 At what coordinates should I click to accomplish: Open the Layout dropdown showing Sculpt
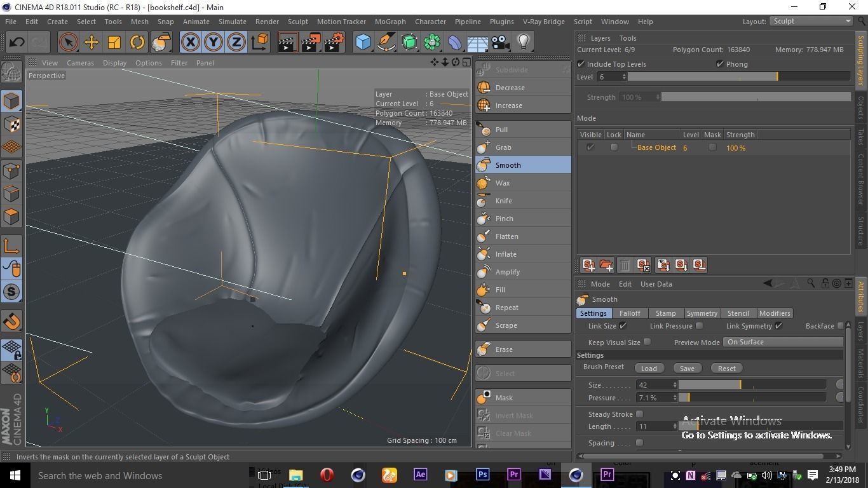[811, 21]
